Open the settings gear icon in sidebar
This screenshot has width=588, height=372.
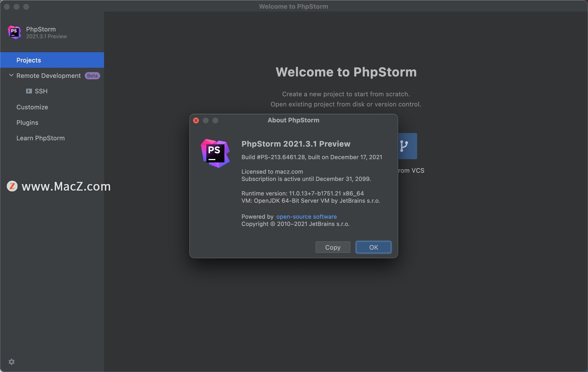(x=12, y=362)
